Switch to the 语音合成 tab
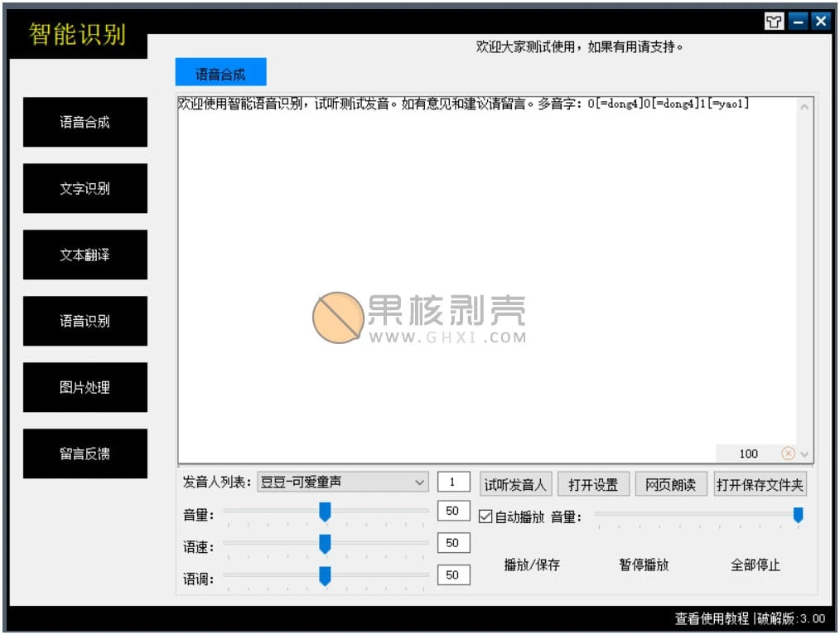The image size is (840, 635). click(x=220, y=74)
